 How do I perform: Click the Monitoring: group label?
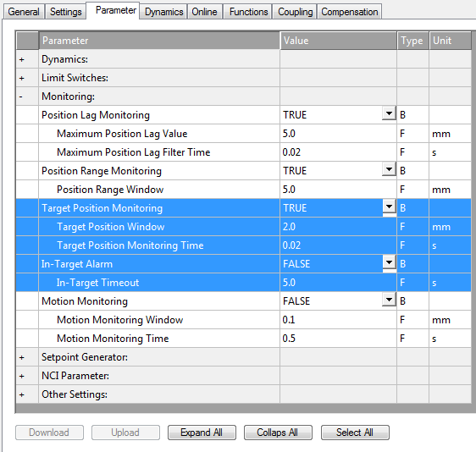tap(68, 96)
